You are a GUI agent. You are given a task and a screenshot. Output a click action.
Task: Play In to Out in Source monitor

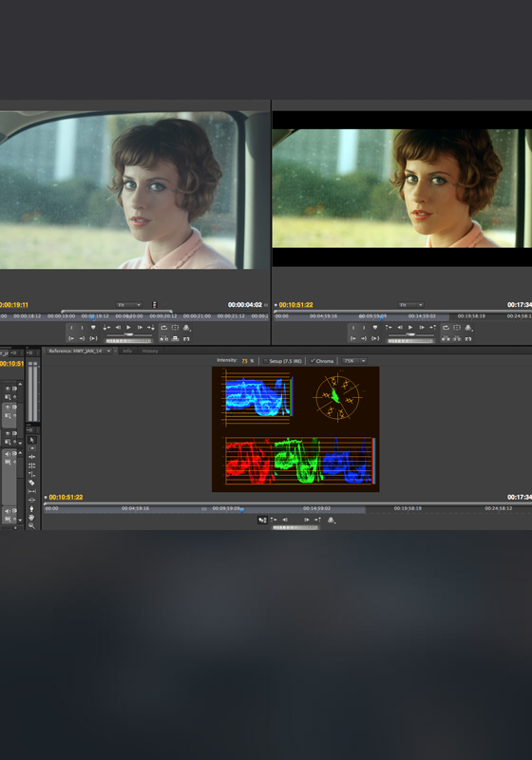click(x=93, y=338)
